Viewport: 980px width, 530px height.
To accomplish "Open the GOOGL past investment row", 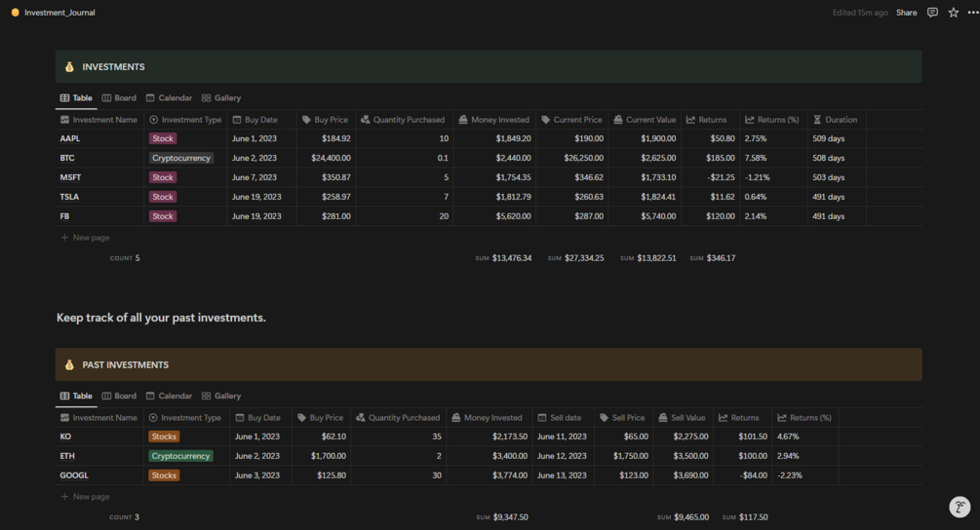I will click(74, 475).
